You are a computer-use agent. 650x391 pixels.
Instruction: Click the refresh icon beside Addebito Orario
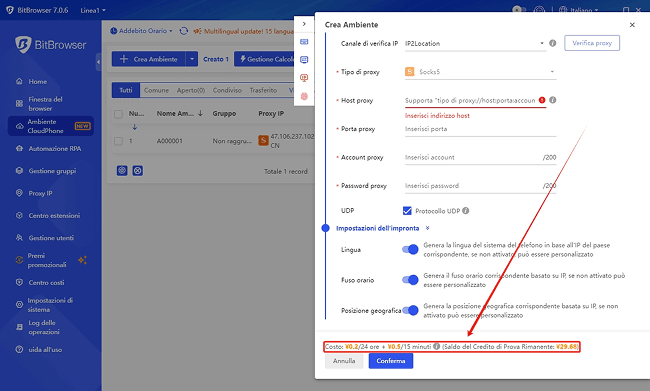184,31
